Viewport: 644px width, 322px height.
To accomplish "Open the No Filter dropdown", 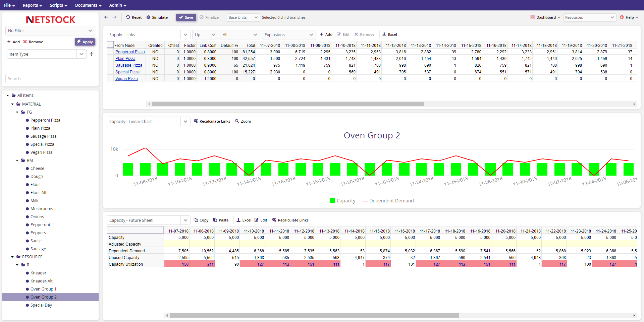I will click(50, 30).
